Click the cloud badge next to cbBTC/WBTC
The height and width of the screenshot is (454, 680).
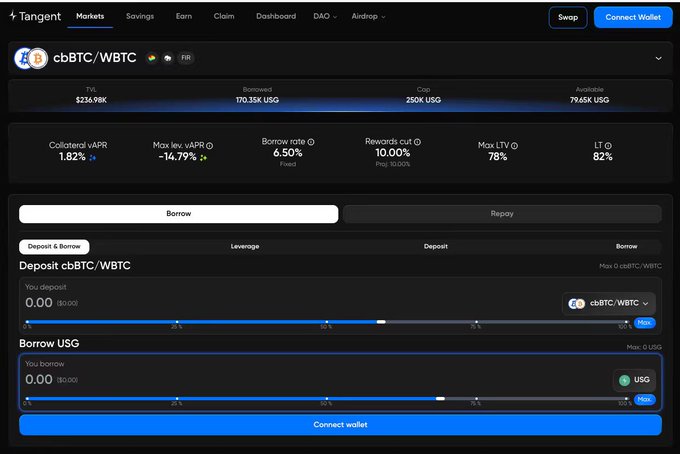pyautogui.click(x=168, y=58)
